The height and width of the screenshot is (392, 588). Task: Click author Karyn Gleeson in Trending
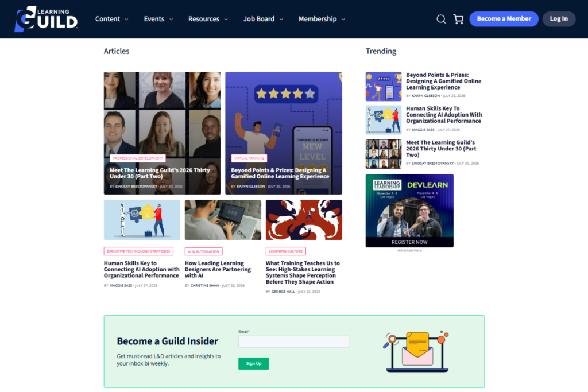tap(425, 96)
